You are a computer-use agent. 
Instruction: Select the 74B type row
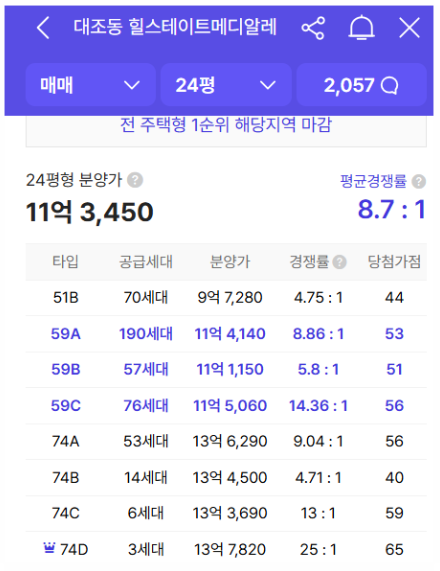[226, 477]
